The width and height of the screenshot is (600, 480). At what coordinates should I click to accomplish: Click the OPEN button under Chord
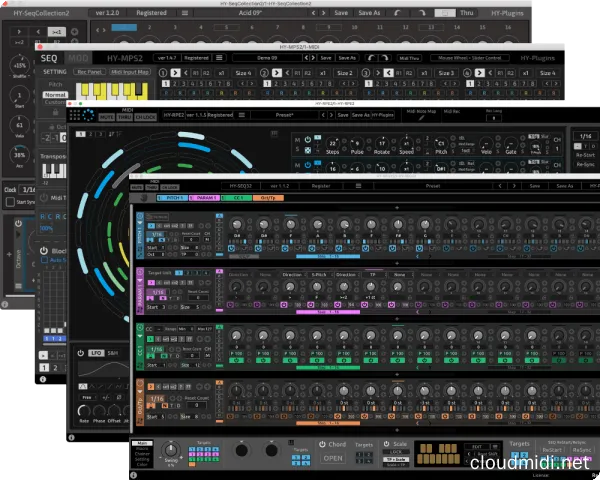[333, 458]
